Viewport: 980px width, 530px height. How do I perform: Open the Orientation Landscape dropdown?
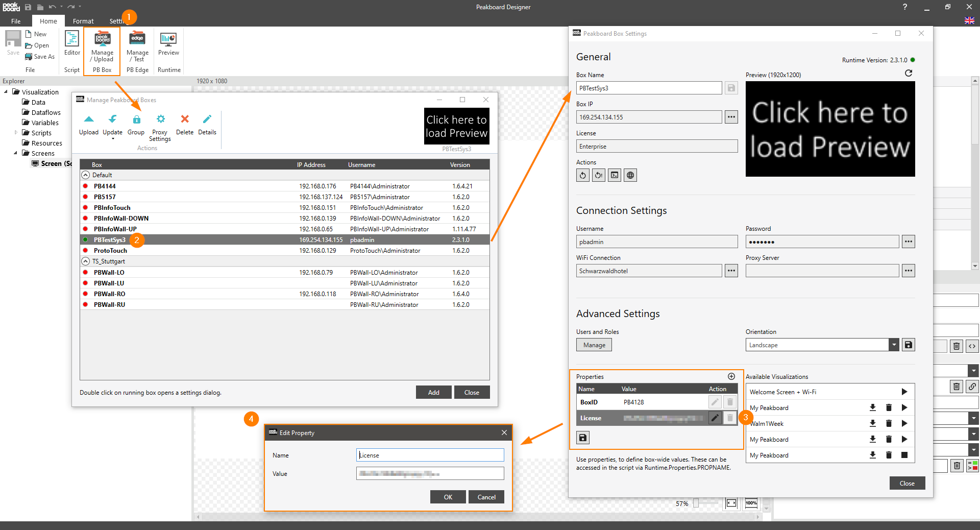894,345
